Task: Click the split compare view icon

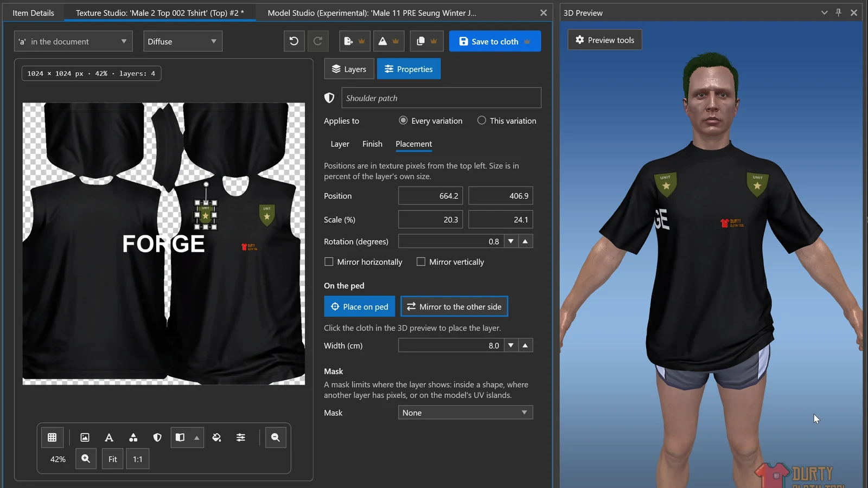Action: [180, 438]
